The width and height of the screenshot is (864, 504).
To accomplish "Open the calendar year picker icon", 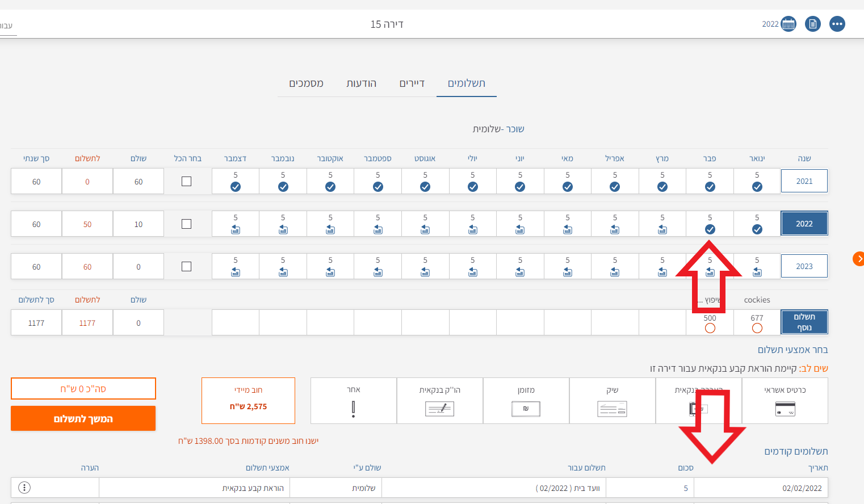I will (x=788, y=24).
